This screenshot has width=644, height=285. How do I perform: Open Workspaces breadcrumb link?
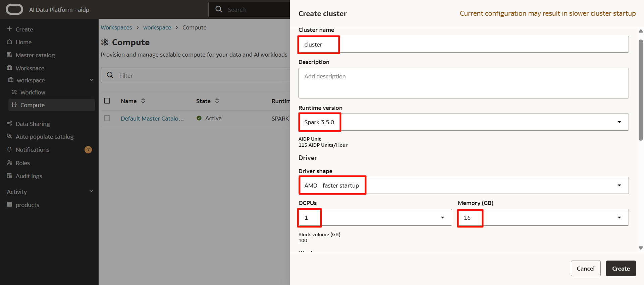[x=116, y=27]
